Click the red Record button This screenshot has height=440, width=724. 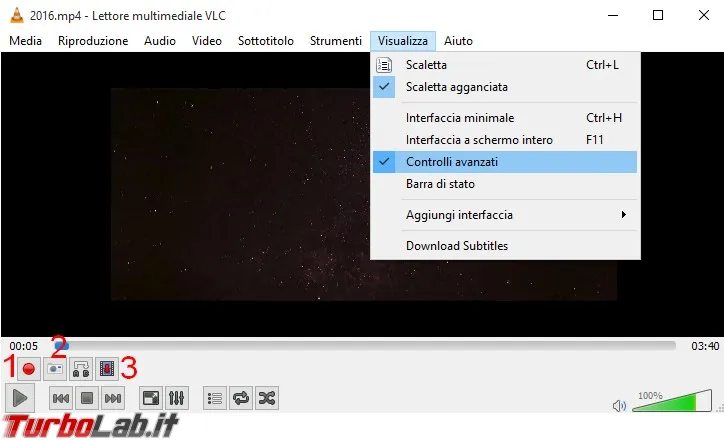coord(29,369)
